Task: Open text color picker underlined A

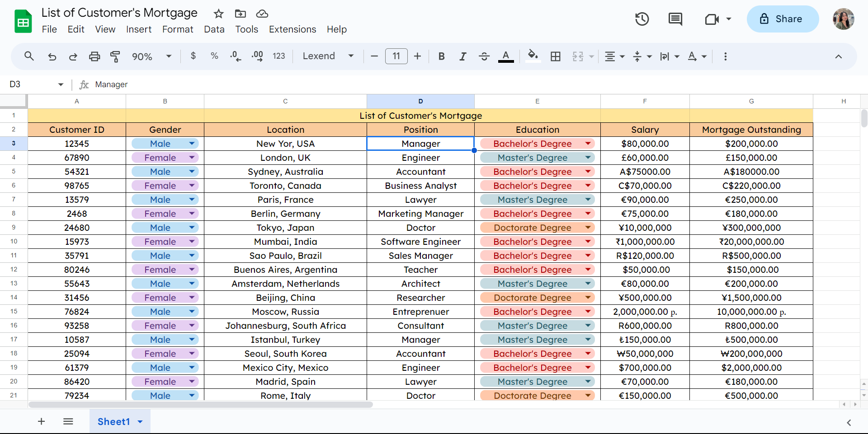Action: pos(506,56)
